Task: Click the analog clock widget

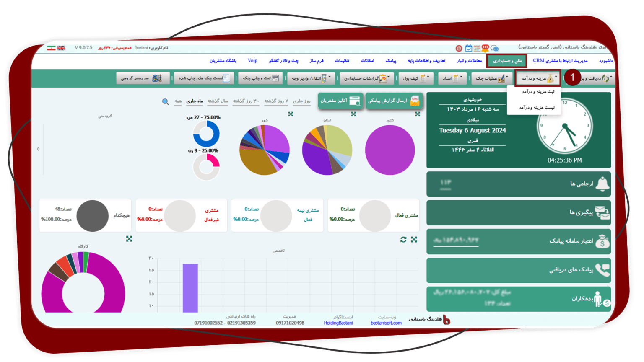Action: 565,126
